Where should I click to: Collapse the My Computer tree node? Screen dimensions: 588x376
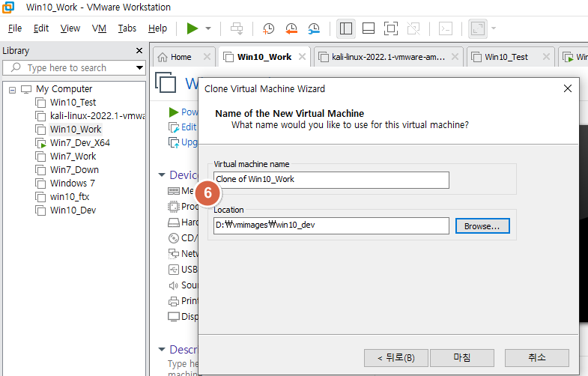(x=13, y=90)
